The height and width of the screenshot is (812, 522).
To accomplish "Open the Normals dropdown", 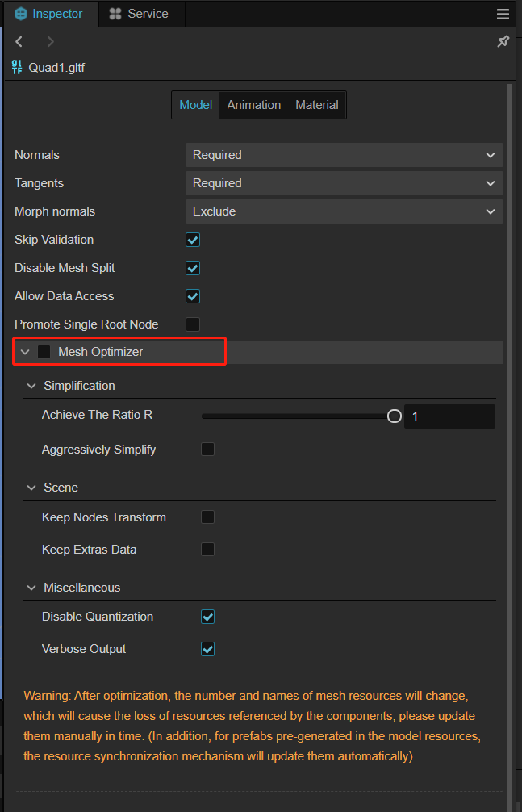I will click(x=344, y=155).
